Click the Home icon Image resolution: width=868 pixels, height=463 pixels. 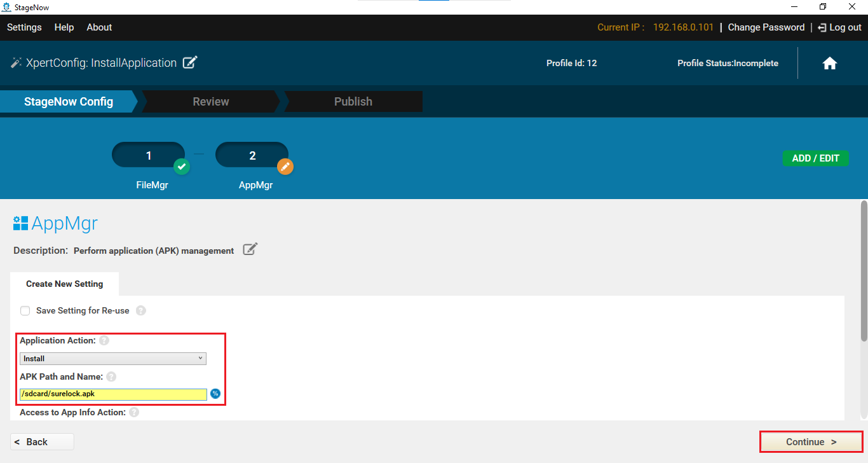coord(829,63)
